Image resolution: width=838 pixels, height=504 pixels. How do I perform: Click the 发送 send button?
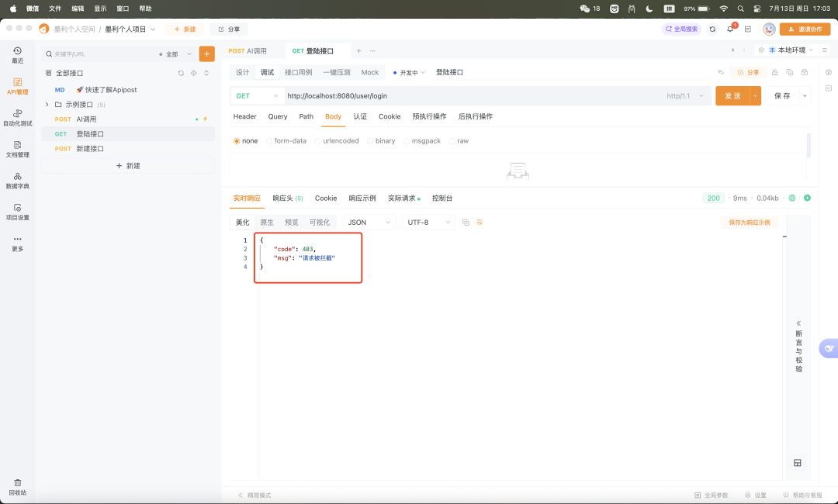[732, 96]
